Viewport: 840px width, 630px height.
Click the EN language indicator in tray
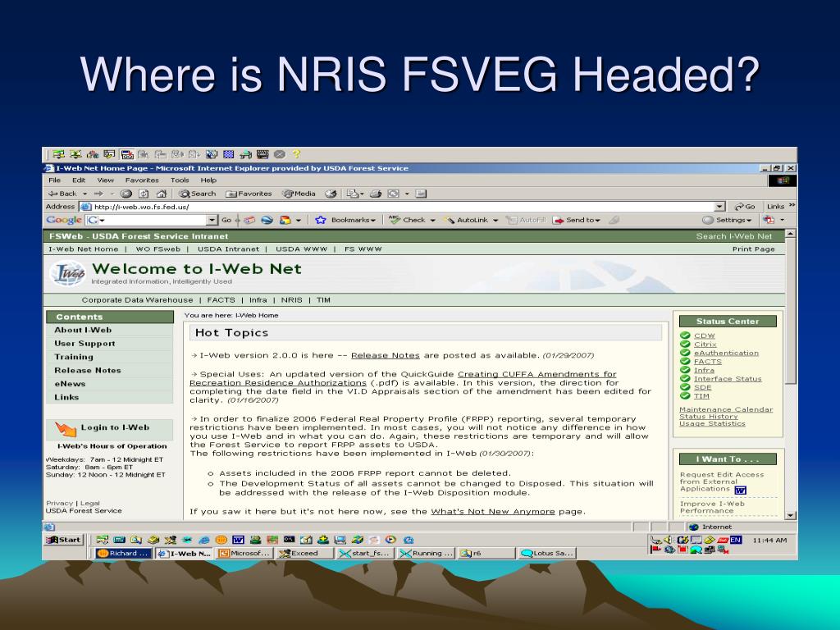click(x=736, y=540)
